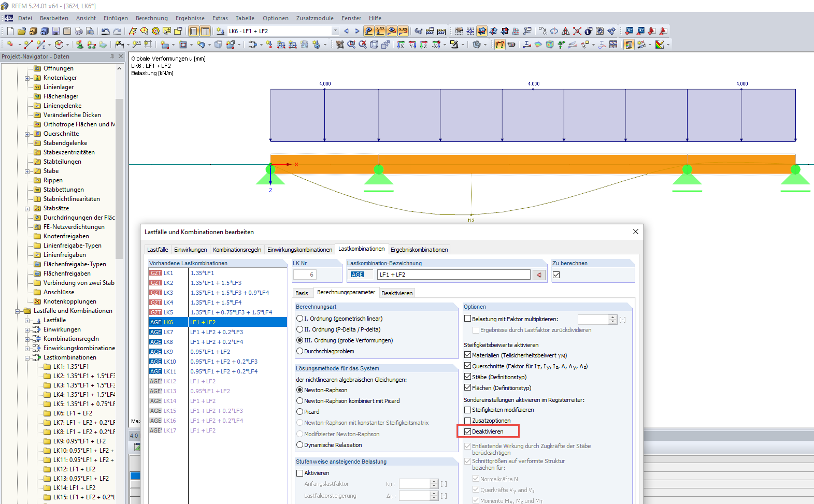Select previous load case arrow
Screen dimensions: 814x504
click(346, 31)
